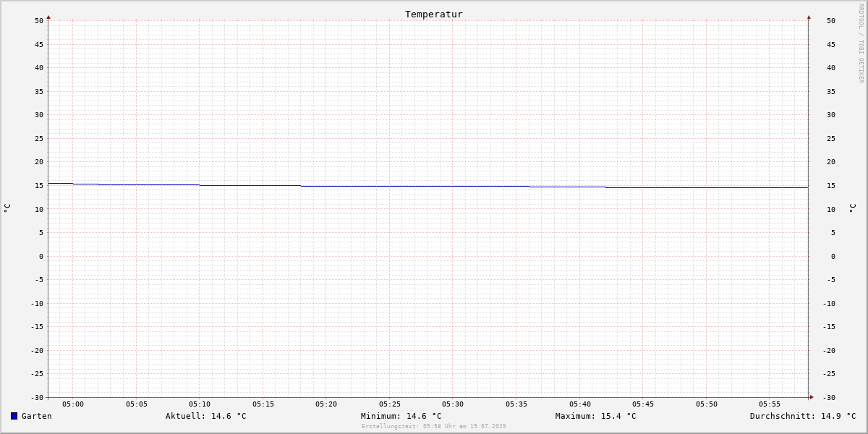
Task: Click the 'Erstellungszeit: 05:58 Uhr' timestamp line
Action: click(434, 426)
